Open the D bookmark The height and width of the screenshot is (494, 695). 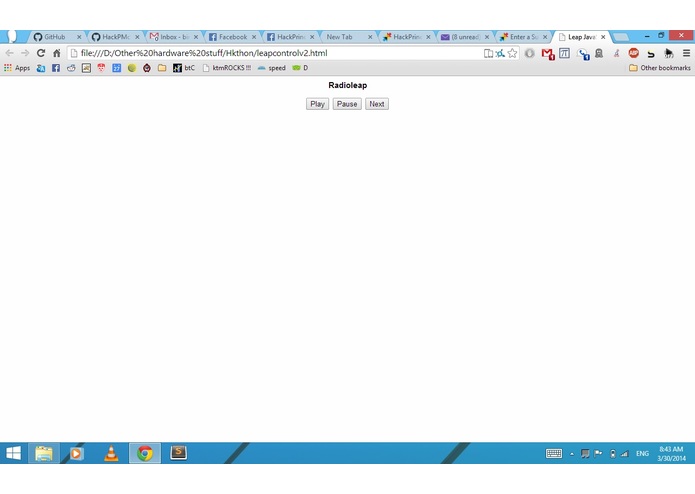click(x=300, y=68)
